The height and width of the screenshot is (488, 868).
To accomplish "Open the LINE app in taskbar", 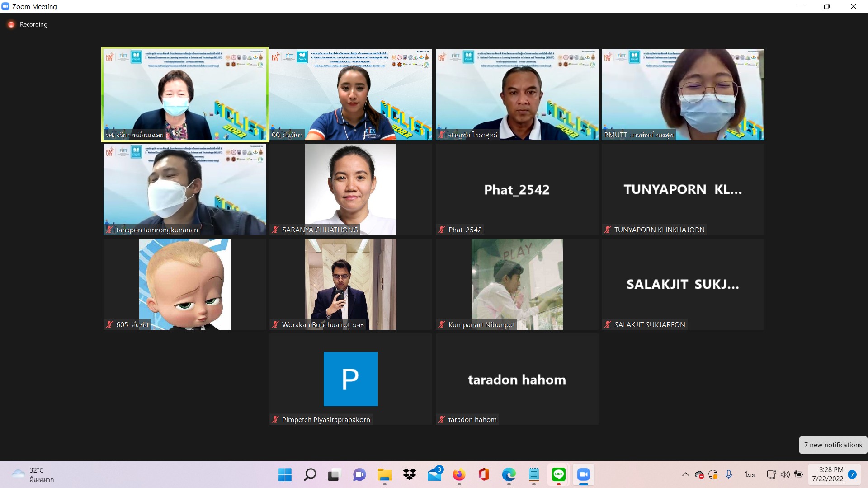I will tap(559, 474).
